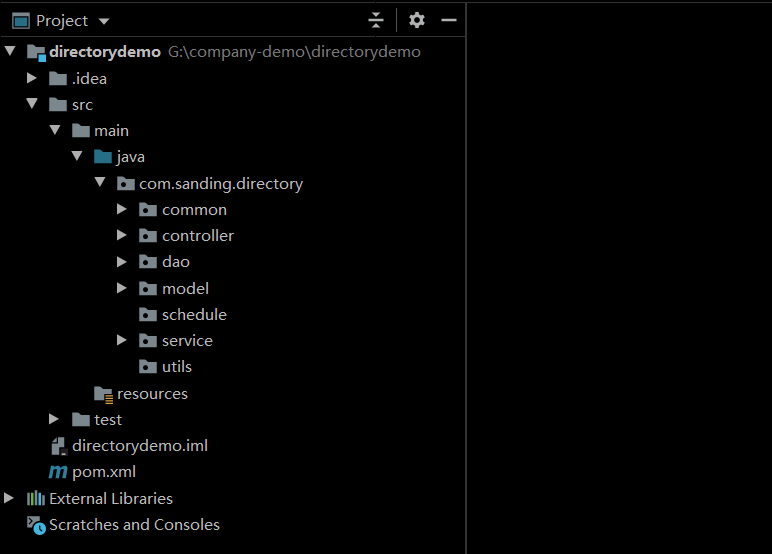Collapse the com.sanding.directory package arrow
Screen dimensions: 772x554
[100, 182]
